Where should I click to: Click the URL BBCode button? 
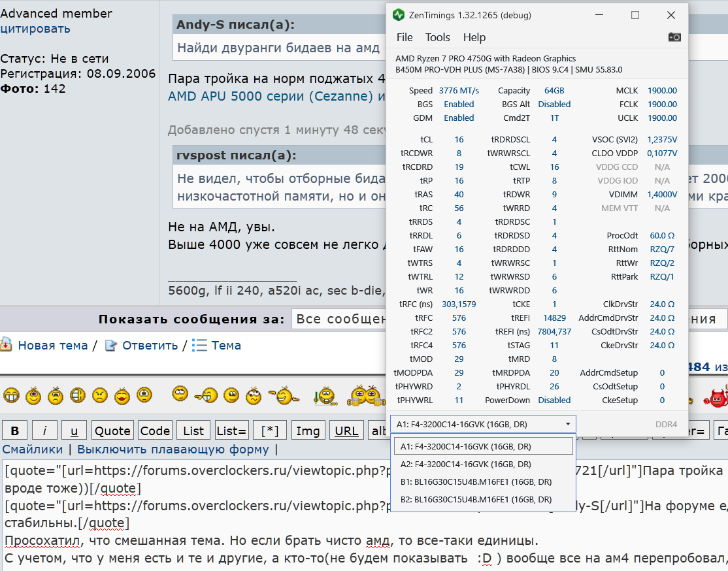(346, 431)
